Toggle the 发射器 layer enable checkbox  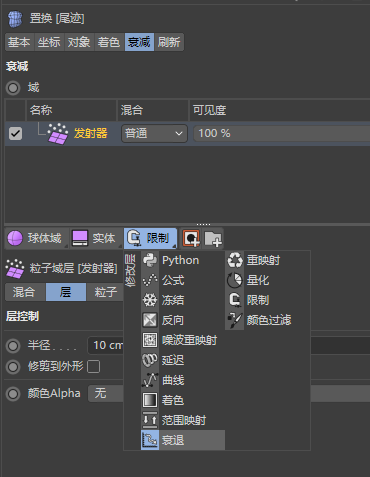(x=15, y=134)
